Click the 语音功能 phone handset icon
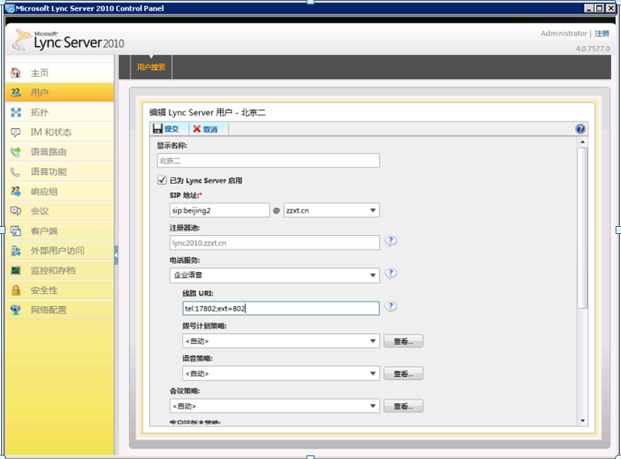The width and height of the screenshot is (621, 459). pyautogui.click(x=15, y=172)
